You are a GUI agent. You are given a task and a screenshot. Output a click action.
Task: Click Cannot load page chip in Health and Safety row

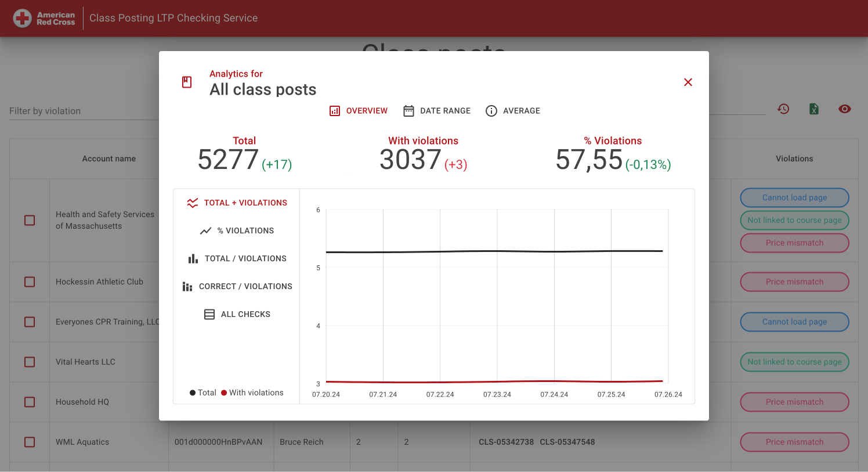click(794, 197)
